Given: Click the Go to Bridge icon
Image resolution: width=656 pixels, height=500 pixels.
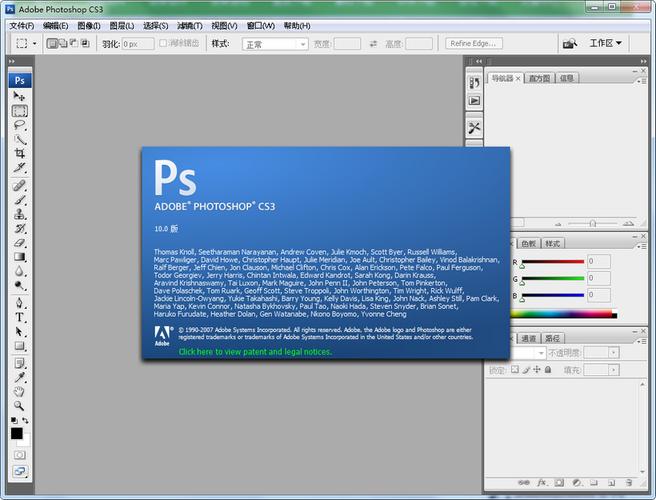Looking at the screenshot, I should pos(569,44).
